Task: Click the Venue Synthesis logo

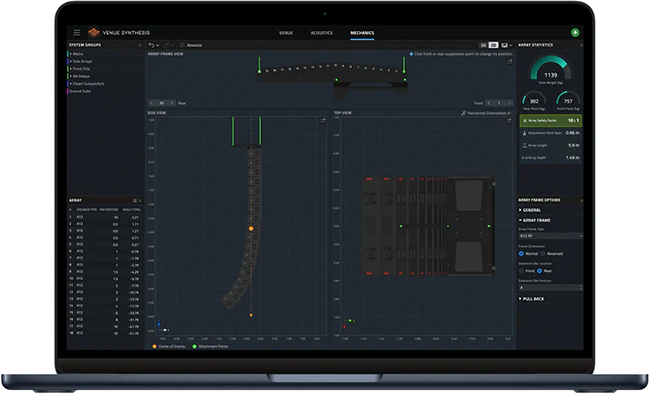Action: pos(94,32)
